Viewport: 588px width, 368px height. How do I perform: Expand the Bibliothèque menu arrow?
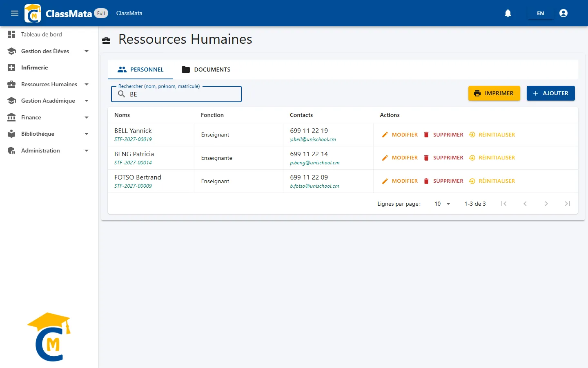(87, 134)
